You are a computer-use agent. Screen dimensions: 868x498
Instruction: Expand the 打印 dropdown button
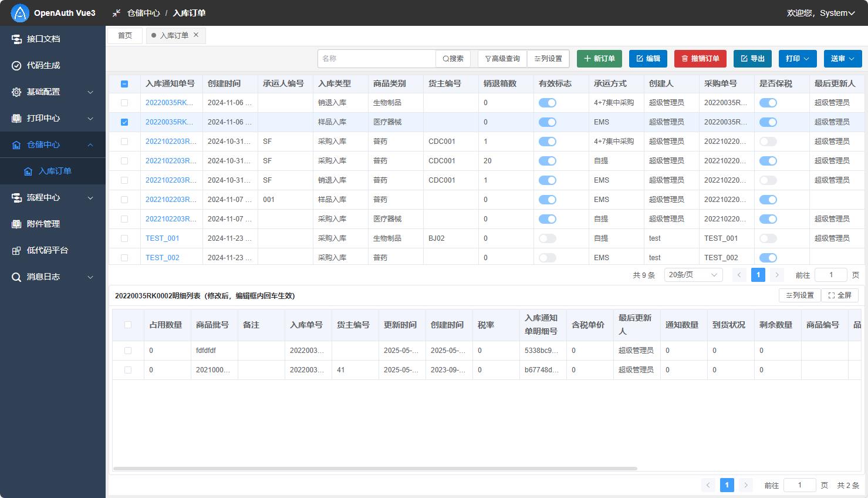pos(797,59)
